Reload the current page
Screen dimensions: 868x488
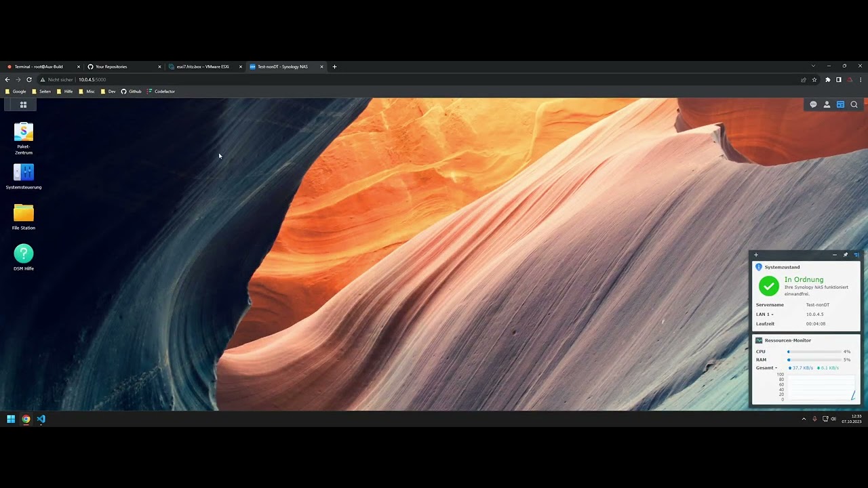(29, 79)
